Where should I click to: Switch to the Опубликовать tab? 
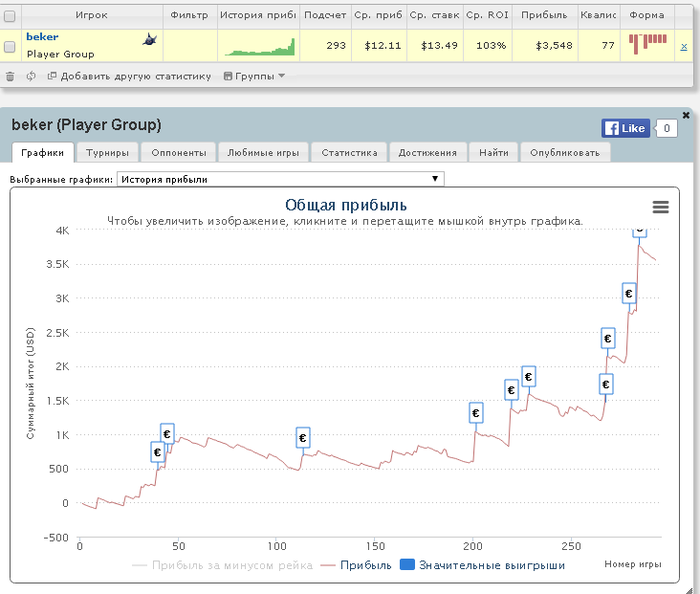(565, 153)
